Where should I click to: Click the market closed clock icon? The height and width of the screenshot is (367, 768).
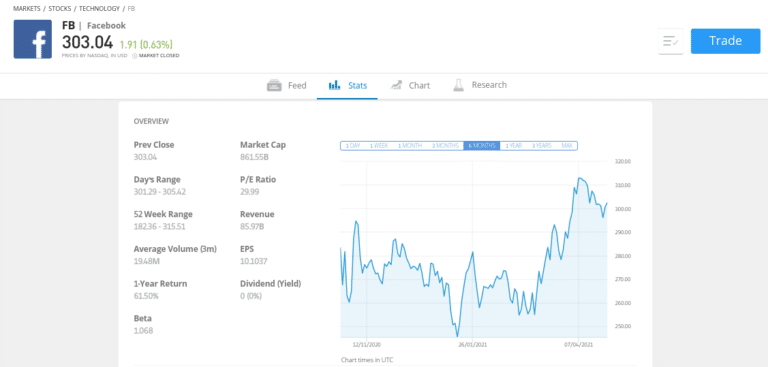tap(135, 56)
